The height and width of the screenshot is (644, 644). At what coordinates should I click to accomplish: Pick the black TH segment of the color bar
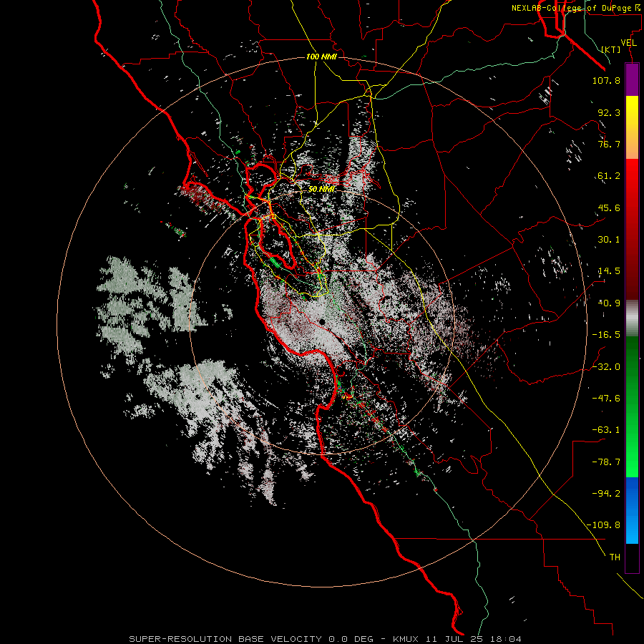[x=632, y=558]
